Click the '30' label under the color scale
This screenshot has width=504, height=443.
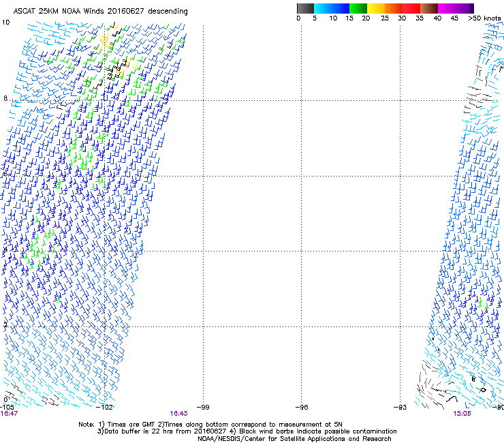(402, 18)
